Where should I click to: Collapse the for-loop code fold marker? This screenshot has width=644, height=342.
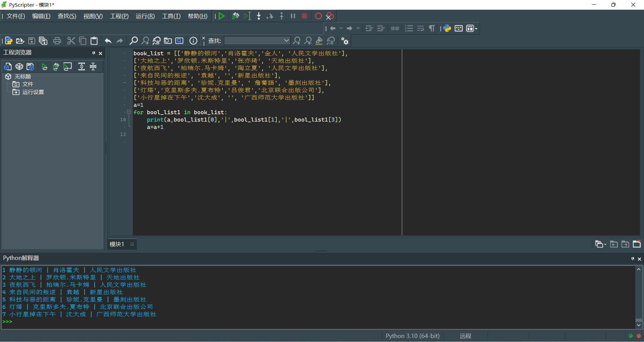click(129, 112)
